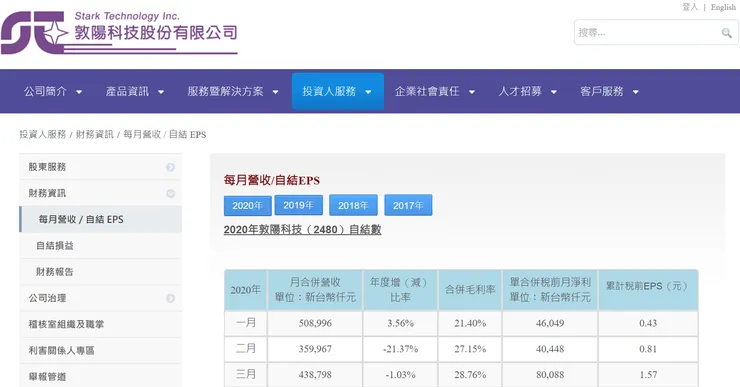Open 稽核室組織及職掌 sidebar item
740x387 pixels.
click(x=100, y=324)
